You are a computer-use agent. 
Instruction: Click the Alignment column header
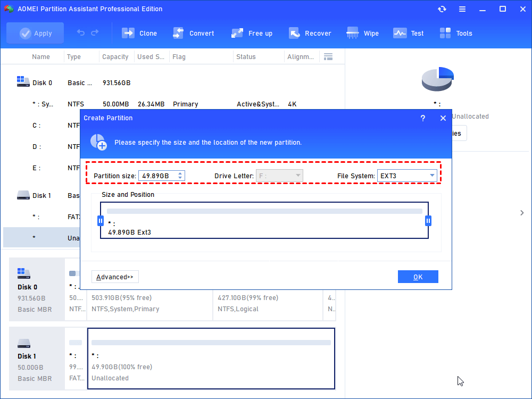301,57
